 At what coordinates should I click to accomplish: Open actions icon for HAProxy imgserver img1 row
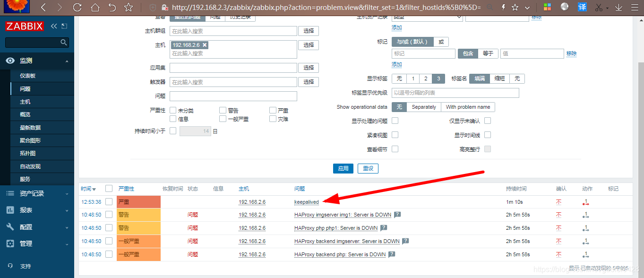(x=586, y=215)
